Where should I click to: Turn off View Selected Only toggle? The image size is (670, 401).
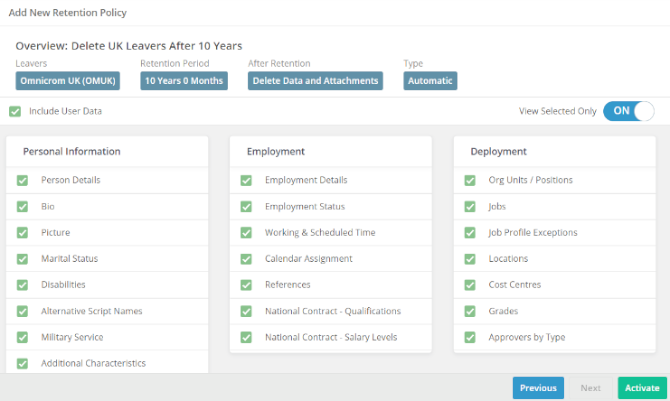tap(628, 111)
